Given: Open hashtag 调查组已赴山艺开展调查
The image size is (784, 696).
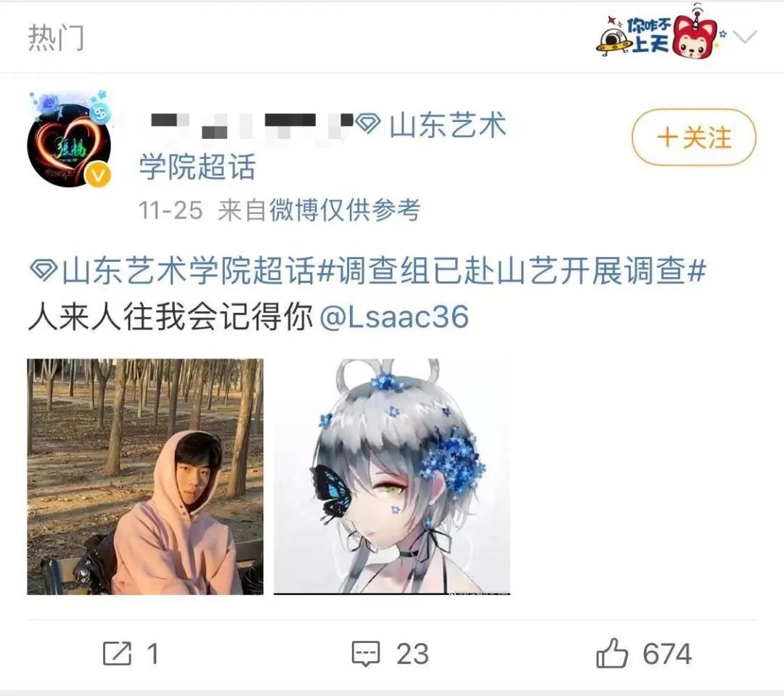Looking at the screenshot, I should 512,271.
